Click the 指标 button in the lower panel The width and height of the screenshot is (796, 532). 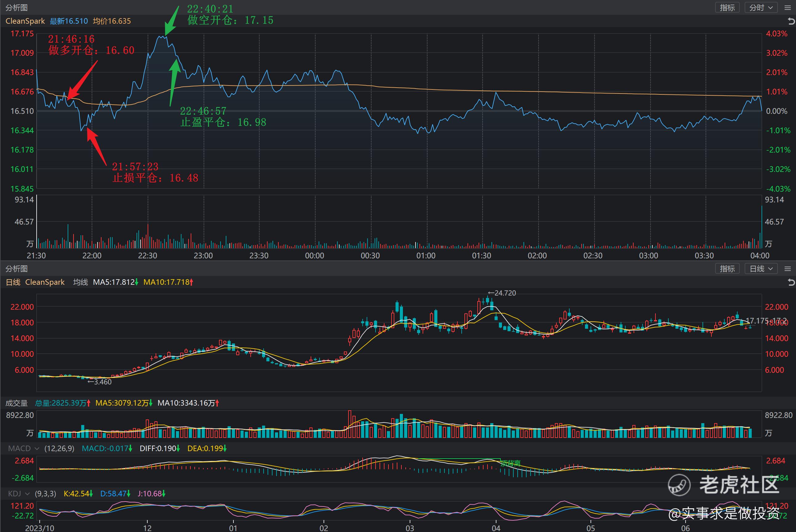[x=727, y=269]
